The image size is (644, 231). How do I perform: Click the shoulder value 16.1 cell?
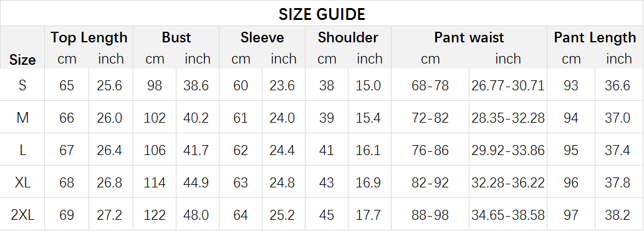(368, 150)
